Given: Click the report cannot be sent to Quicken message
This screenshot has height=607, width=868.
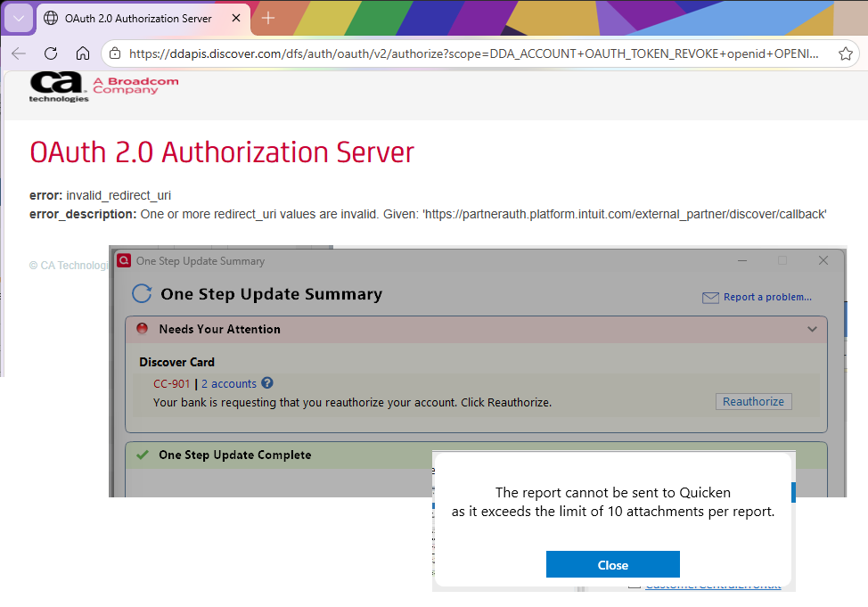Looking at the screenshot, I should coord(613,502).
